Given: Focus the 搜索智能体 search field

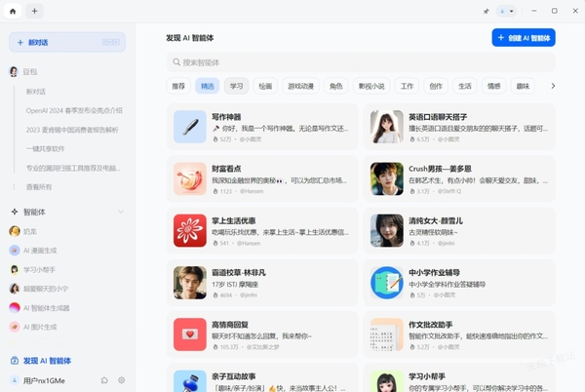Looking at the screenshot, I should 361,62.
